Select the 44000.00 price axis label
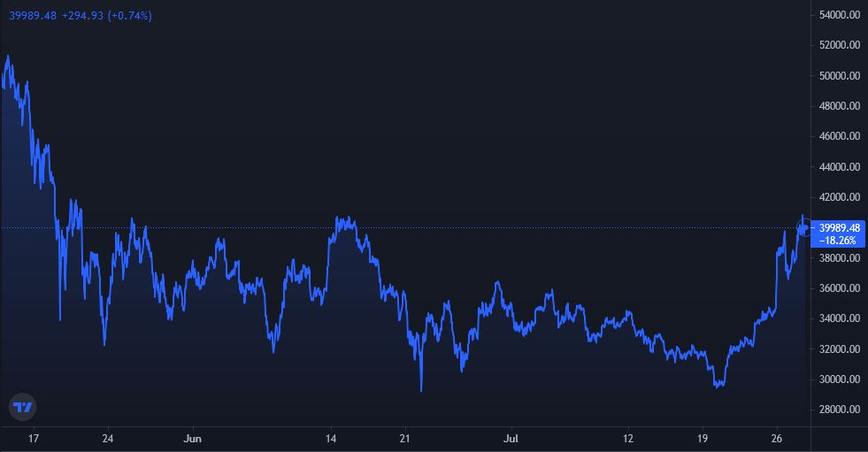This screenshot has width=868, height=452. [x=839, y=166]
